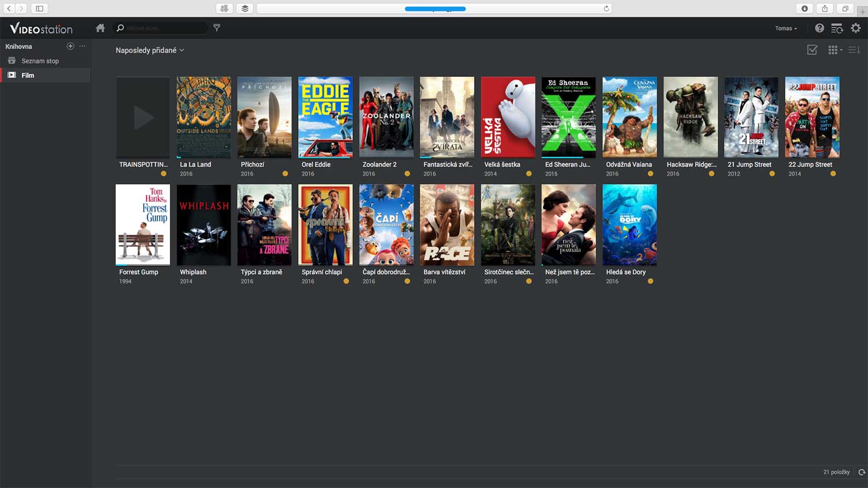Toggle watched status dot on Zoolander 2
Screen dimensions: 868x488
pos(407,173)
